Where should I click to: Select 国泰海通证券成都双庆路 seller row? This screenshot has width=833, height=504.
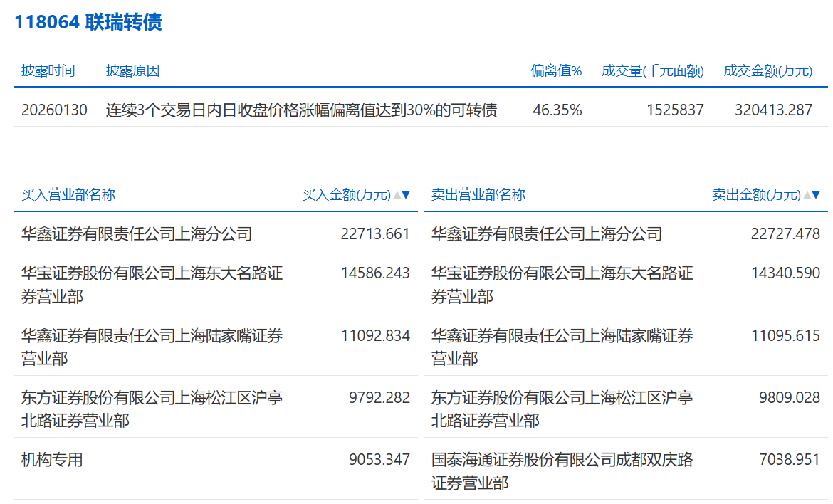[562, 471]
